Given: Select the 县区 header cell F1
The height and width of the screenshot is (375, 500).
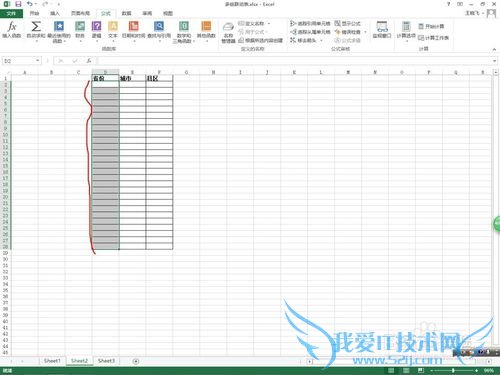Looking at the screenshot, I should 159,78.
